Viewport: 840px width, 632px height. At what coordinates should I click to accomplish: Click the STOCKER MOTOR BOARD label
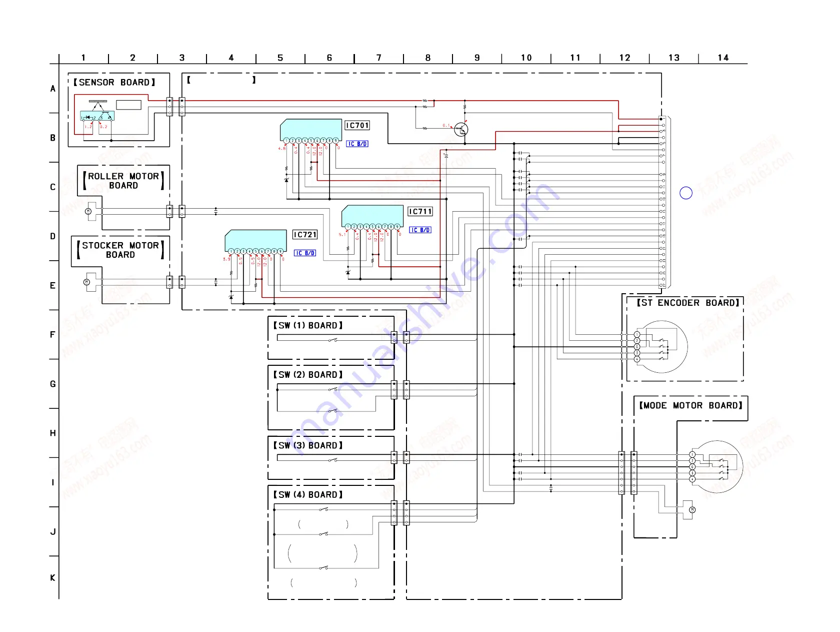(x=120, y=250)
